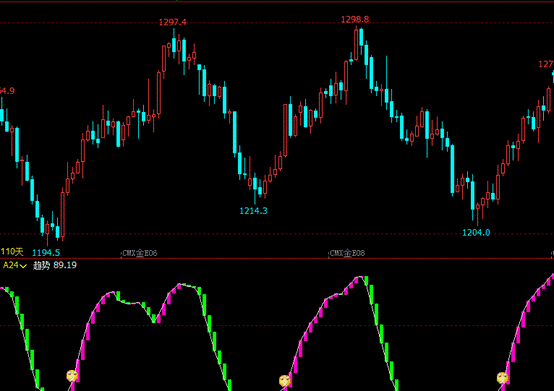This screenshot has height=391, width=554.
Task: Select the 1204.0 low price label
Action: (476, 232)
